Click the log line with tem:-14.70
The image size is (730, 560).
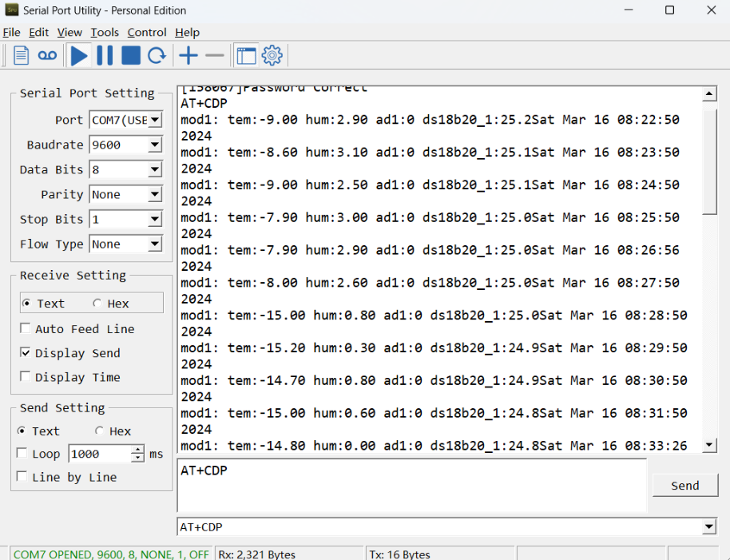[x=434, y=380]
